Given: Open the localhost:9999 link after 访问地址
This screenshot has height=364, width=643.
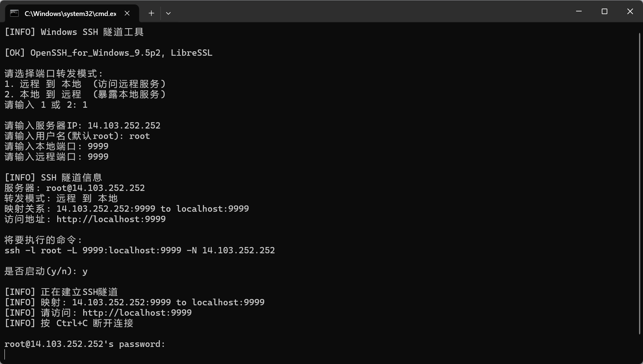Looking at the screenshot, I should tap(111, 219).
